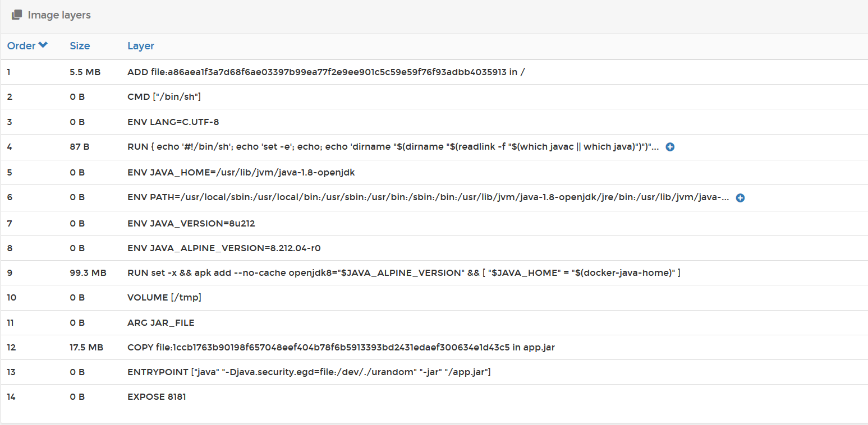The image size is (868, 425).
Task: Select the ADD file:a86aea1f3a7d layer text
Action: tap(326, 72)
